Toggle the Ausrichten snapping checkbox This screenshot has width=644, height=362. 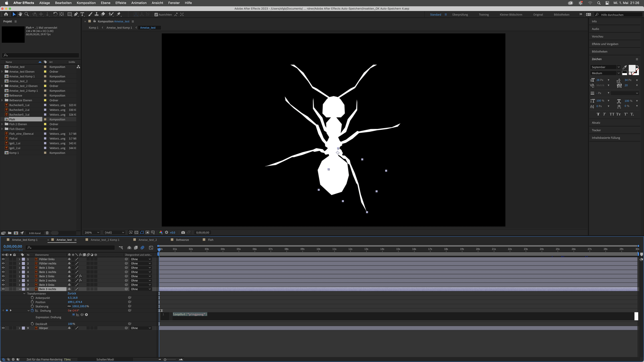pyautogui.click(x=156, y=14)
